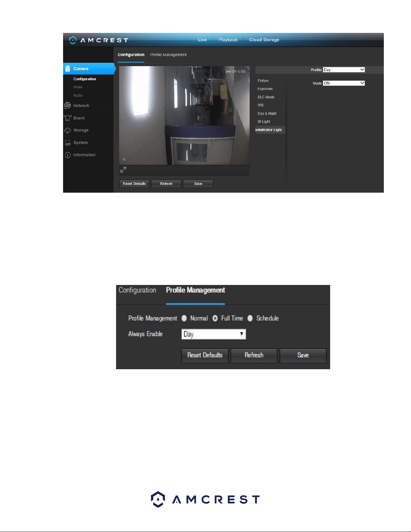Select the Full Time radio button
The image size is (411, 532).
pos(215,318)
